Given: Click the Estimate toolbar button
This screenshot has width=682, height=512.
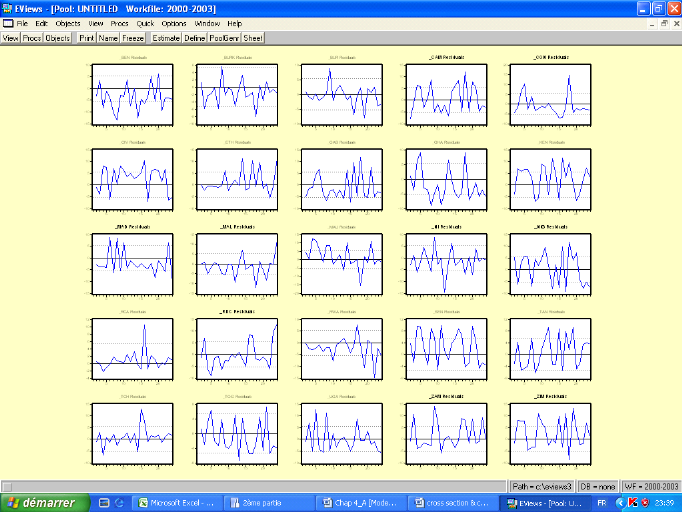Looking at the screenshot, I should [x=166, y=38].
